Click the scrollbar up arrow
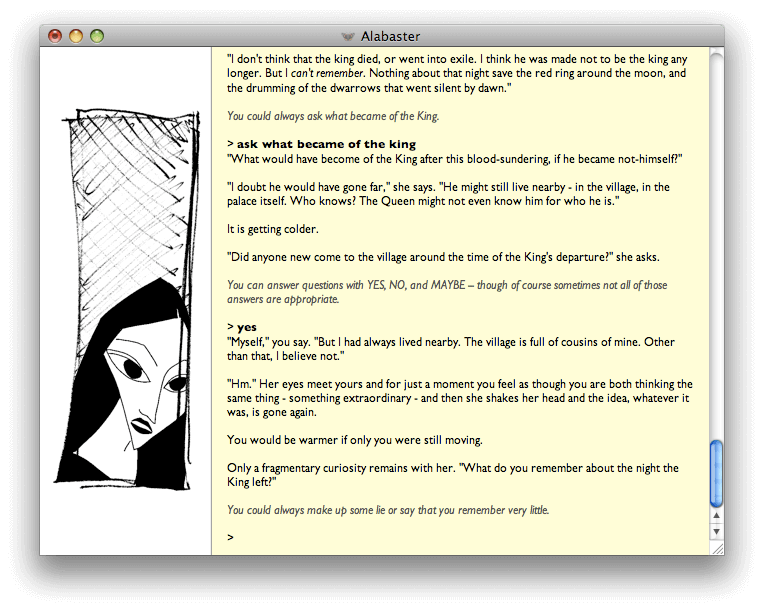 pos(716,515)
